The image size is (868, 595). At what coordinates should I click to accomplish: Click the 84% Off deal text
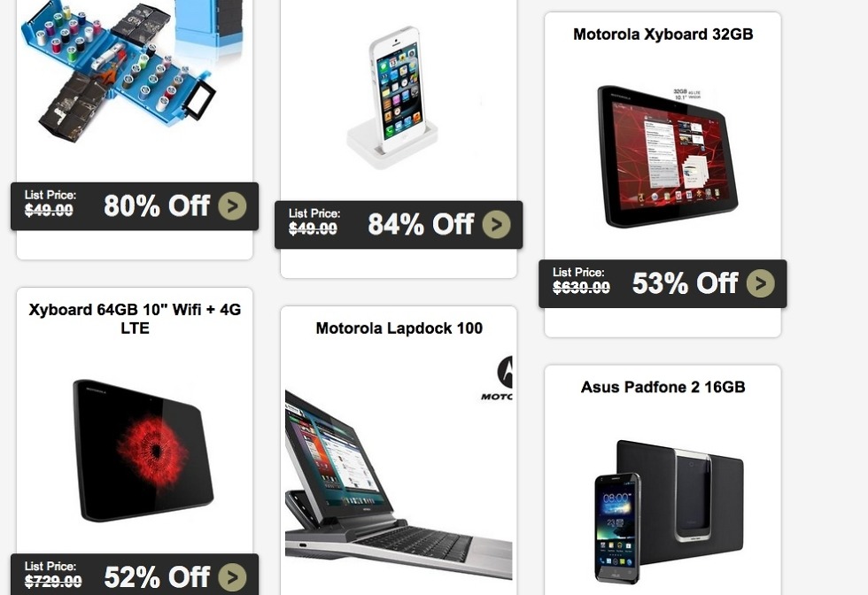pos(421,224)
